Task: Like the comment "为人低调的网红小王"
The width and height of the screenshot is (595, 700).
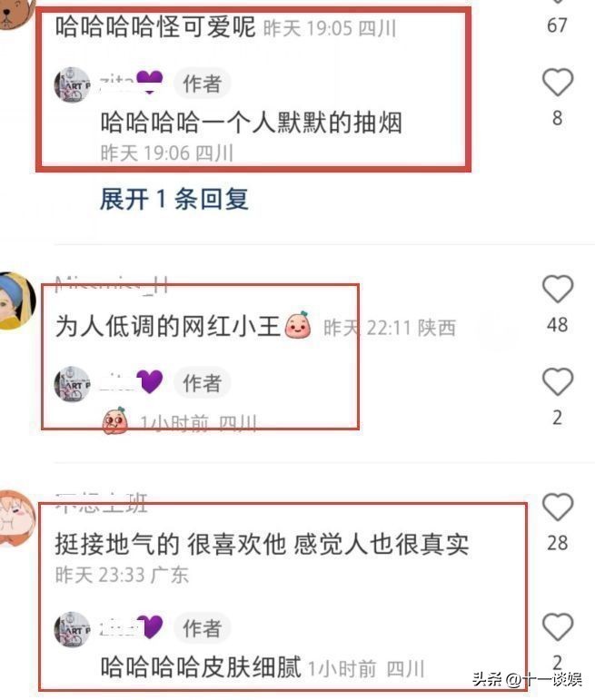Action: 558,289
